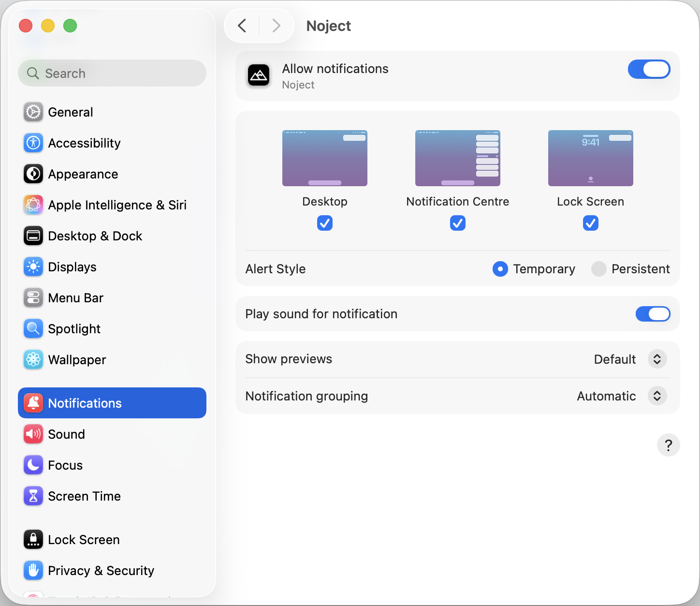Click the Desktop notification preview thumbnail
This screenshot has width=700, height=606.
(325, 158)
